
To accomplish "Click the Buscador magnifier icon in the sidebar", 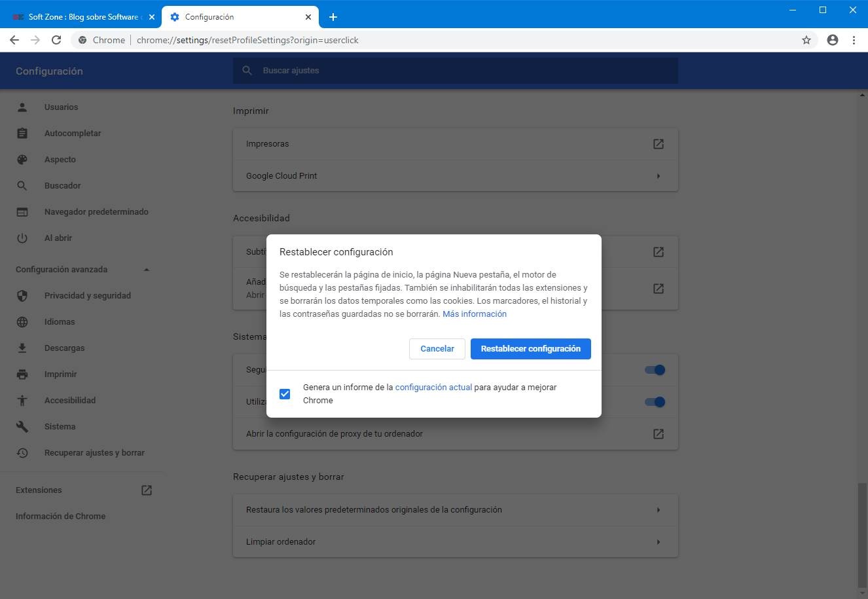I will pyautogui.click(x=22, y=185).
